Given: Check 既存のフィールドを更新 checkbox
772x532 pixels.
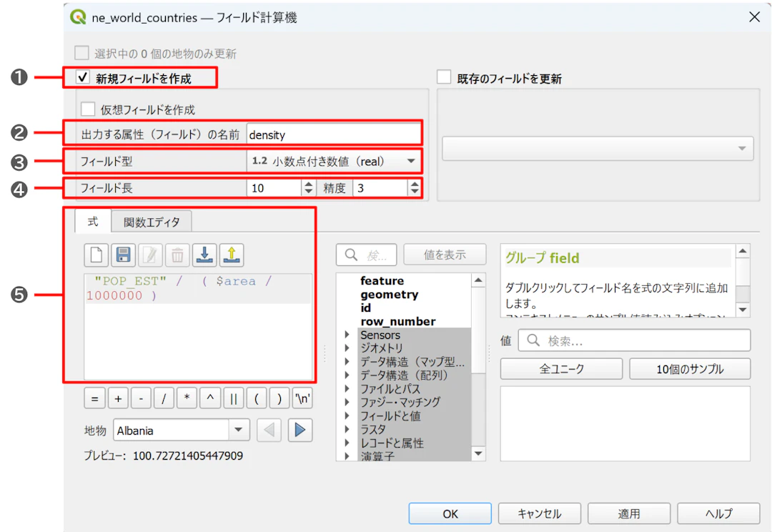Looking at the screenshot, I should (444, 77).
